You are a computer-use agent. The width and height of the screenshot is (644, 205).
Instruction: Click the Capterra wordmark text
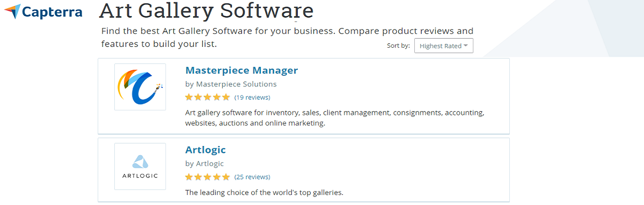(x=52, y=12)
